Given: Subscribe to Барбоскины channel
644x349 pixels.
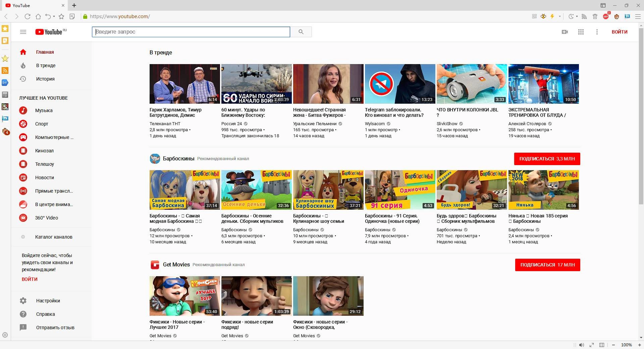Looking at the screenshot, I should pos(547,159).
